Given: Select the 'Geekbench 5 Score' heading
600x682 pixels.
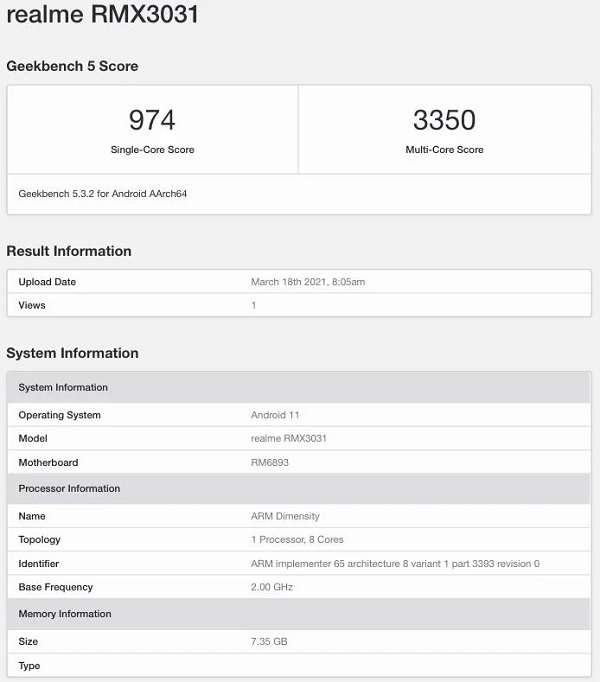Looking at the screenshot, I should (x=72, y=66).
